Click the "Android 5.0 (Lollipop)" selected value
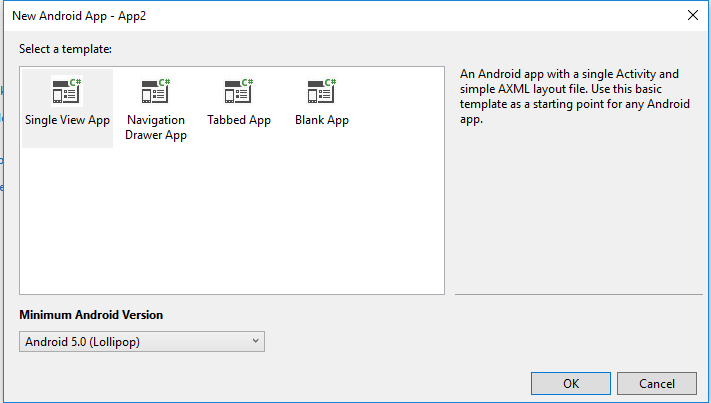711x403 pixels. (x=82, y=342)
